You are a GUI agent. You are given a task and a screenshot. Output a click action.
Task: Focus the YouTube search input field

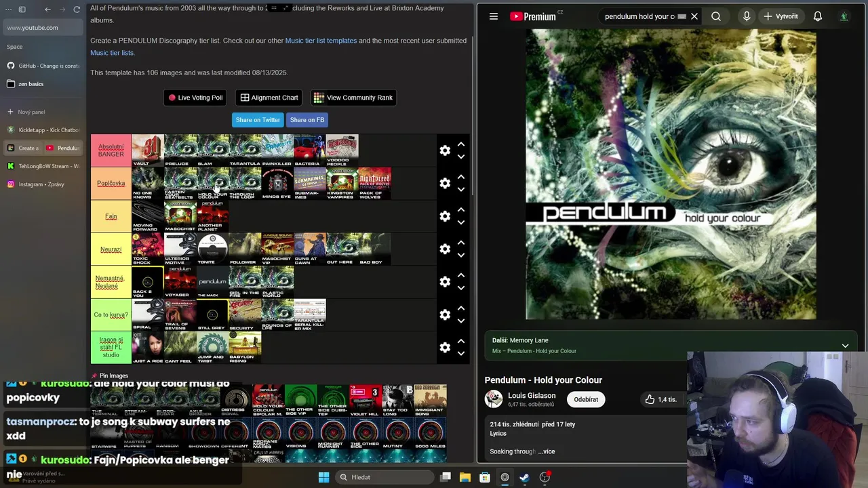click(x=639, y=16)
